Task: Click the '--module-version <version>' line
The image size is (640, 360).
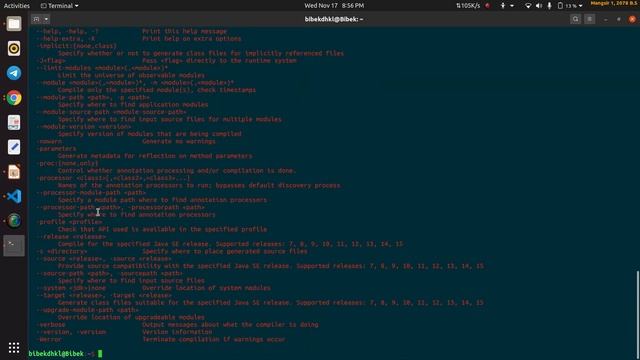Action: [x=84, y=127]
